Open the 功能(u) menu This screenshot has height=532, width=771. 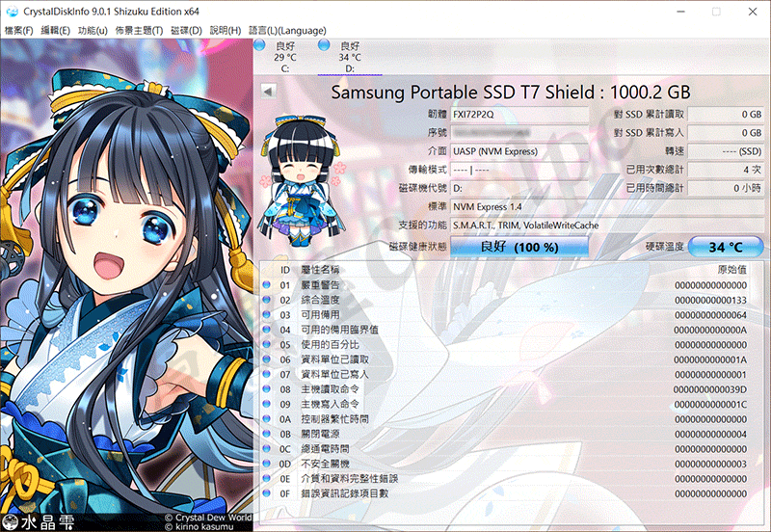click(x=93, y=31)
